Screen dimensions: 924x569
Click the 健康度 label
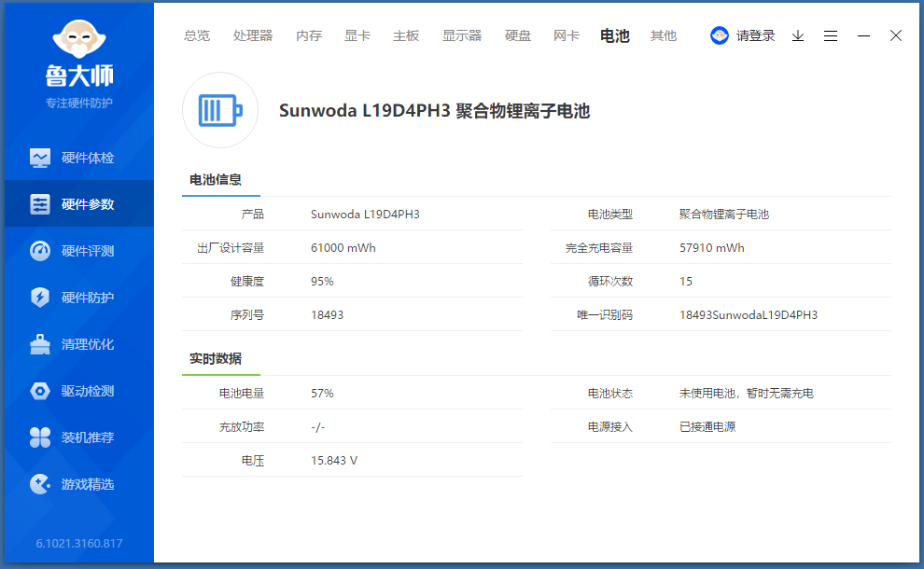(247, 281)
